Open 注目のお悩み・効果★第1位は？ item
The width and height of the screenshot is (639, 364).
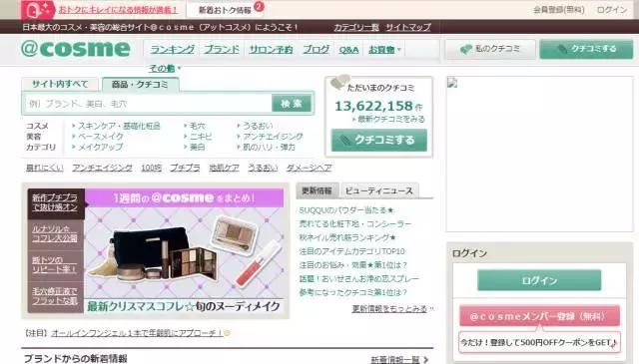353,265
